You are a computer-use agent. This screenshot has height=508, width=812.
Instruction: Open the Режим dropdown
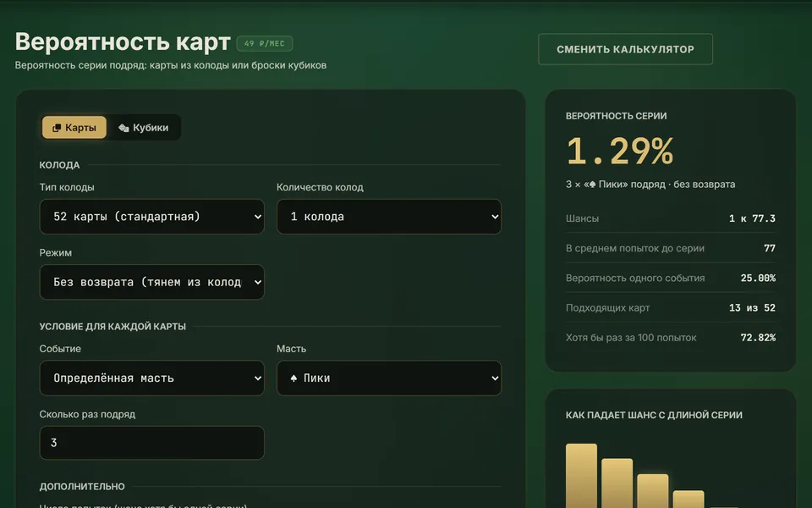coord(151,282)
